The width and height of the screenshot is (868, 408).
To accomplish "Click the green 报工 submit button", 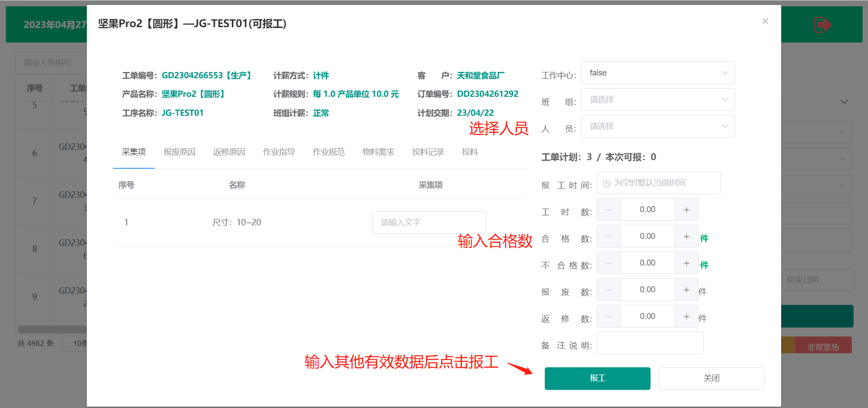I will point(597,378).
